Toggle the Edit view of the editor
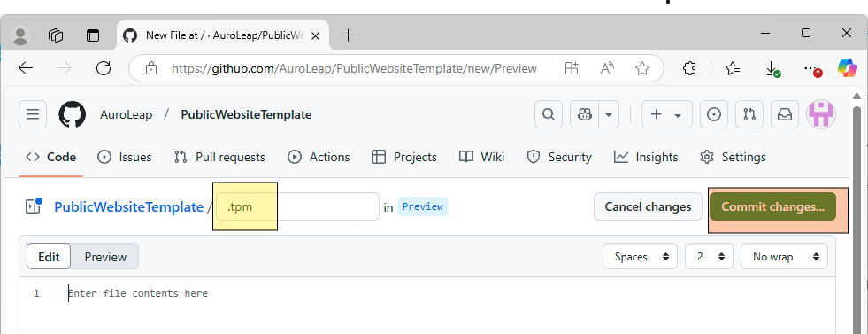Viewport: 868px width, 334px height. [x=49, y=257]
